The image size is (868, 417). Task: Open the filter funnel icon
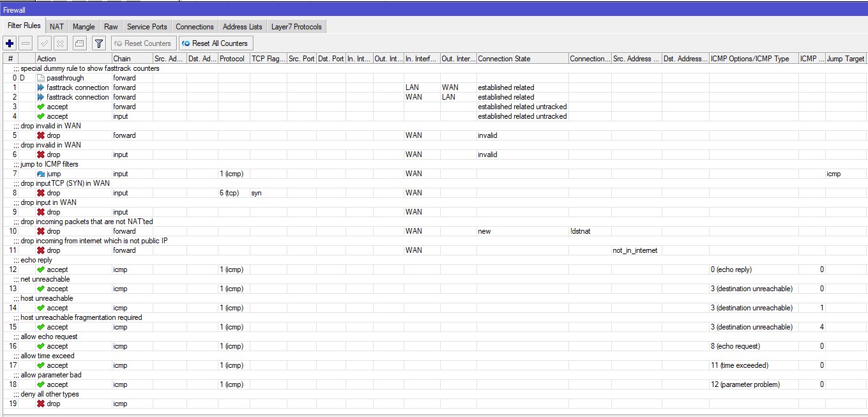point(99,43)
